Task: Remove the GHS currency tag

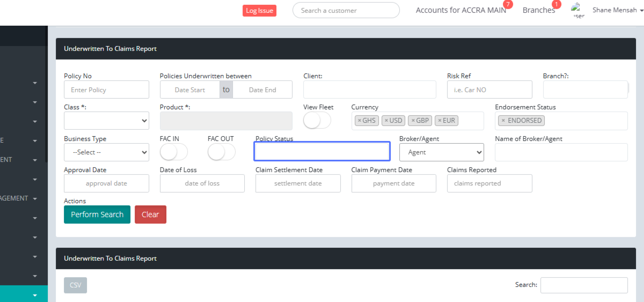Action: (359, 121)
